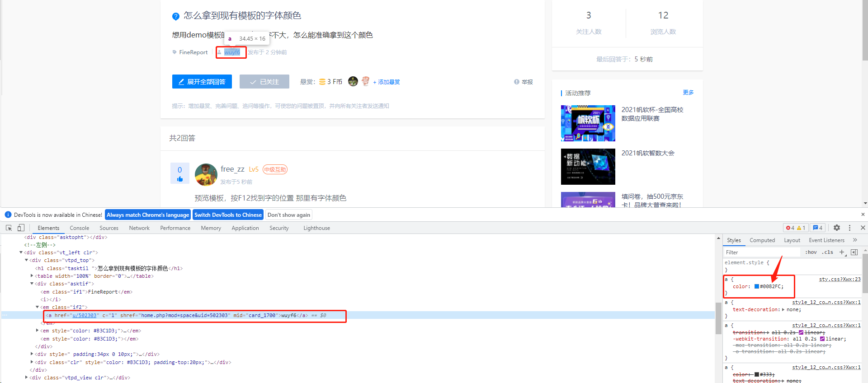Click the 更多 link in 活动推荐

coord(688,92)
